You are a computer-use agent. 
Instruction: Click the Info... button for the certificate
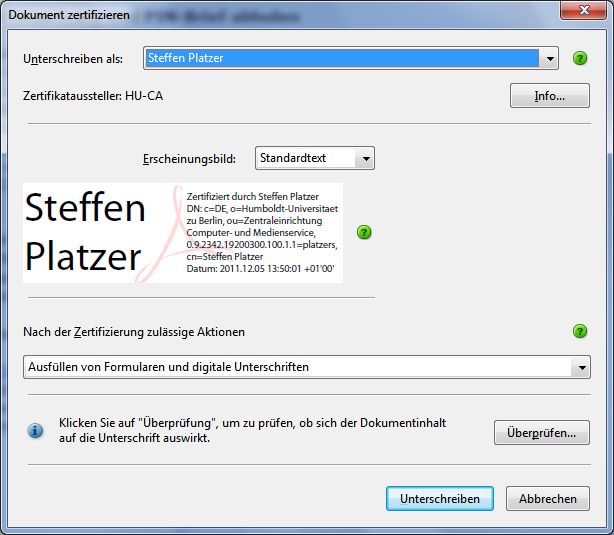point(549,96)
